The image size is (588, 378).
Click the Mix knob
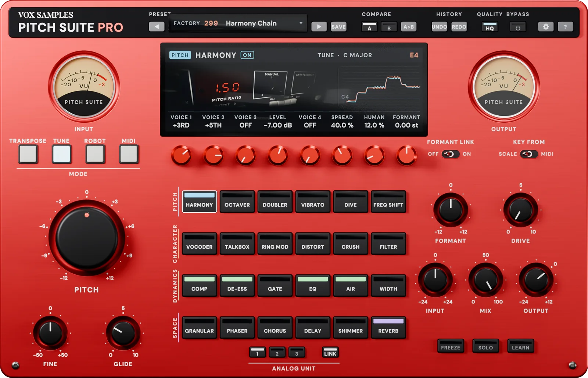(x=485, y=280)
